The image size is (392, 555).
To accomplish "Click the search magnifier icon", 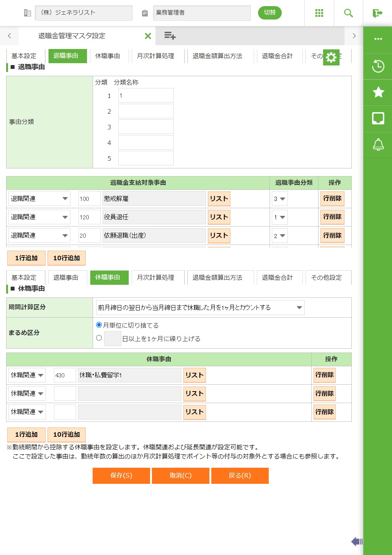I will click(x=348, y=13).
